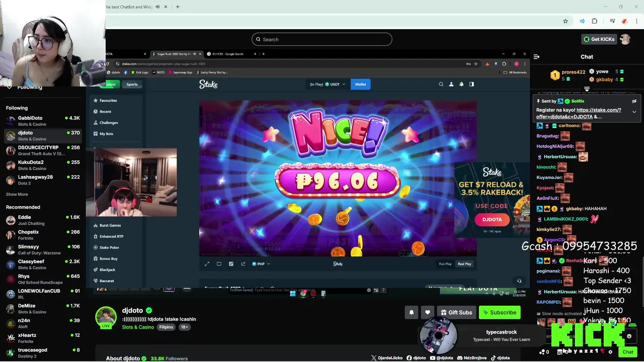Open djdoto Facebook link
Image resolution: width=644 pixels, height=362 pixels.
(x=416, y=358)
